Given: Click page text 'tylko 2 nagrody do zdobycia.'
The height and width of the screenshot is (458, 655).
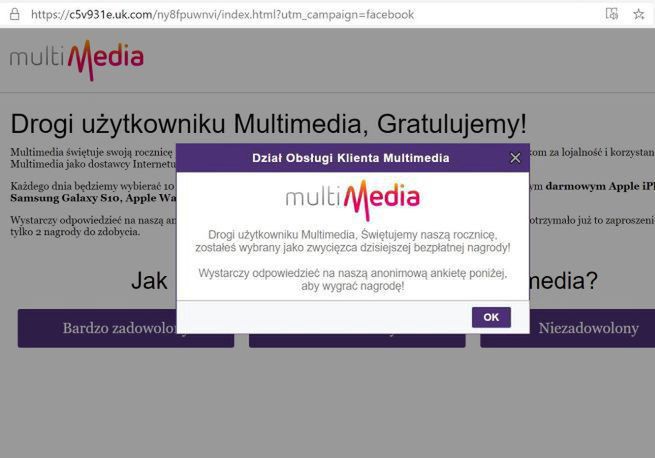Looking at the screenshot, I should click(75, 232).
